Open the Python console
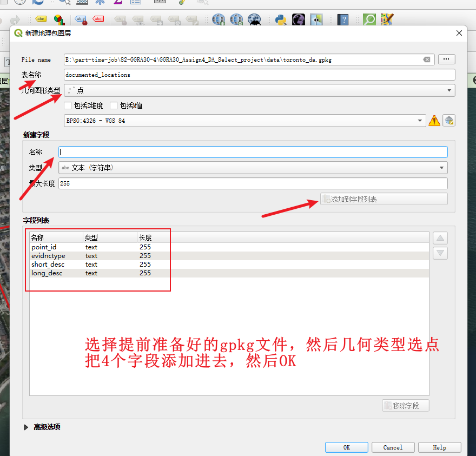 click(281, 19)
